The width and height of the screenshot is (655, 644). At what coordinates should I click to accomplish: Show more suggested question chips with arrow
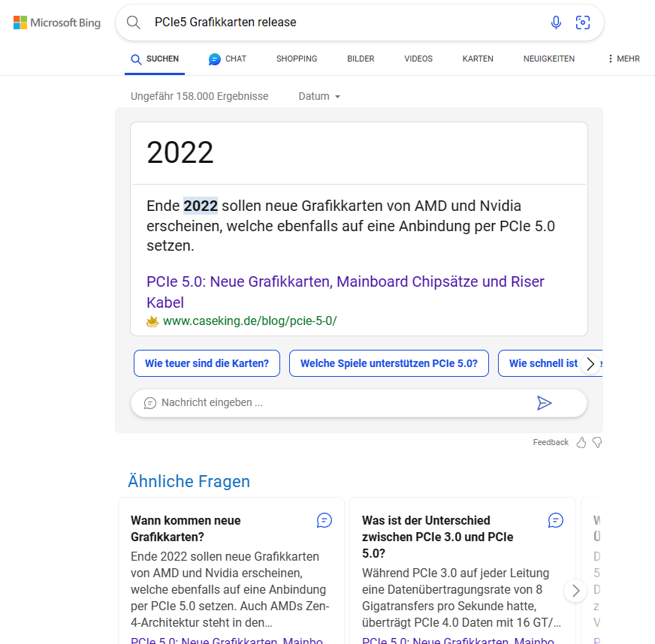tap(590, 363)
